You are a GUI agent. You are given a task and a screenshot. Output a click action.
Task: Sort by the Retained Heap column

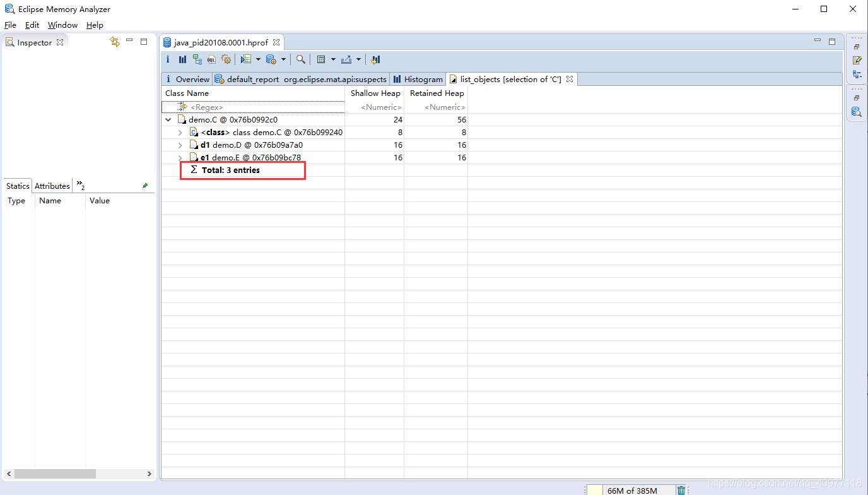coord(436,93)
